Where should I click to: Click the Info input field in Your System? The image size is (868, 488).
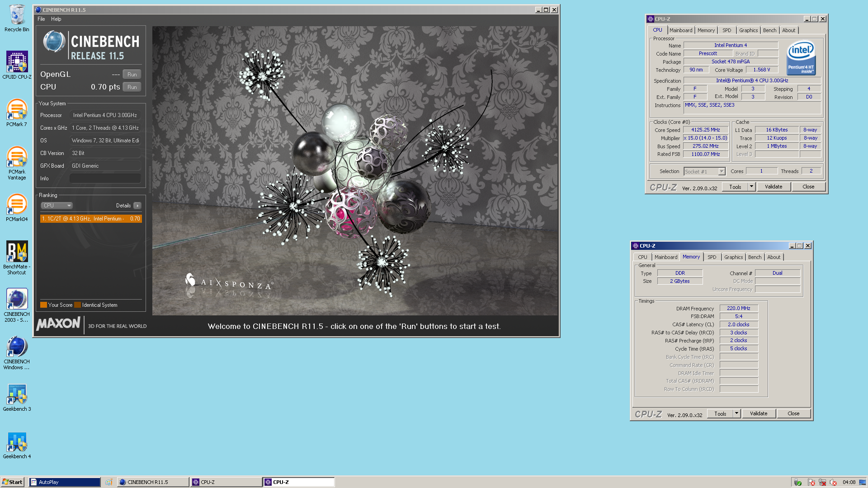[x=105, y=178]
